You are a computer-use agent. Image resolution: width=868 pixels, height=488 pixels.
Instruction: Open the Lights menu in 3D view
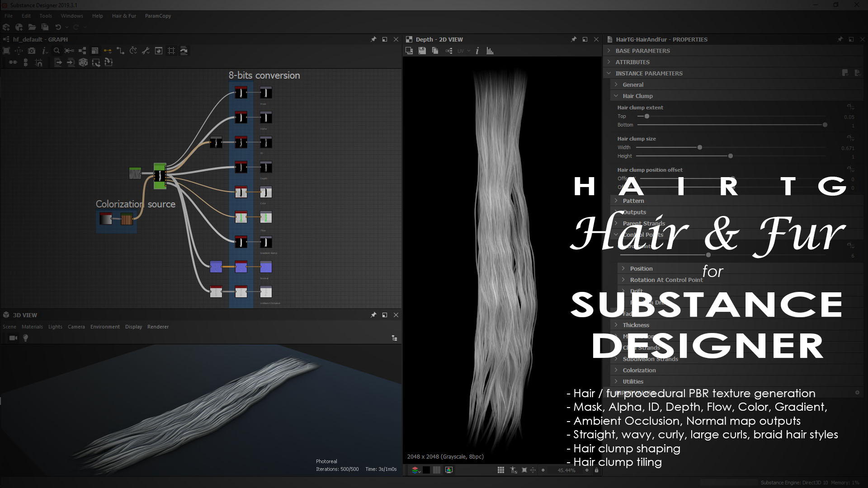point(55,327)
